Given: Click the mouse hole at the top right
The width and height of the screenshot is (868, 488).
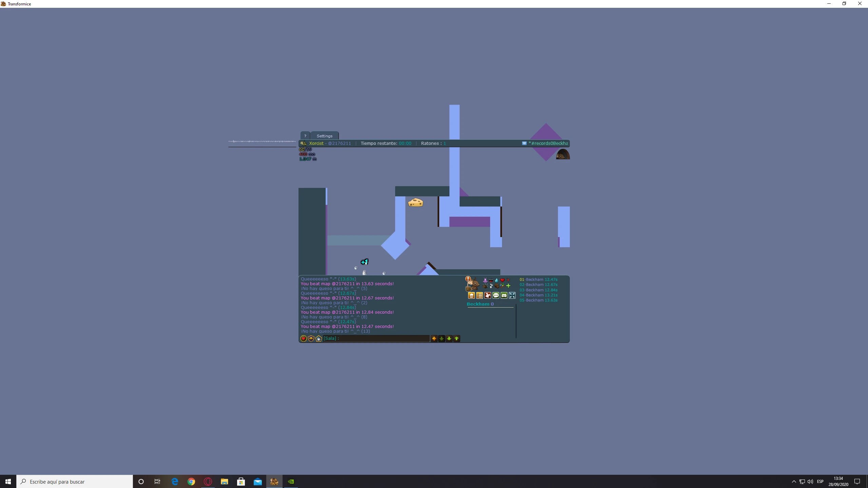Looking at the screenshot, I should (x=563, y=154).
